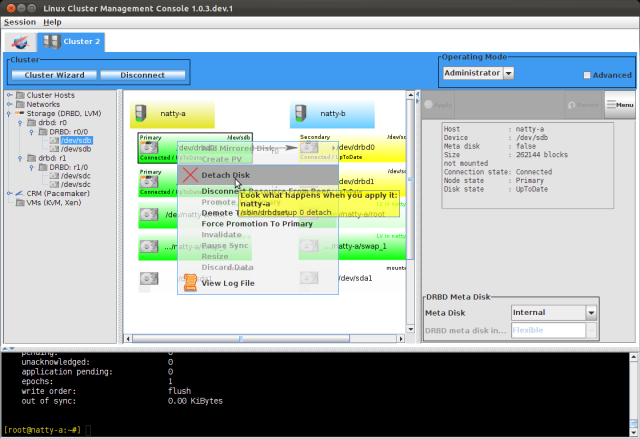Click the View Log File scroll icon

pyautogui.click(x=189, y=283)
